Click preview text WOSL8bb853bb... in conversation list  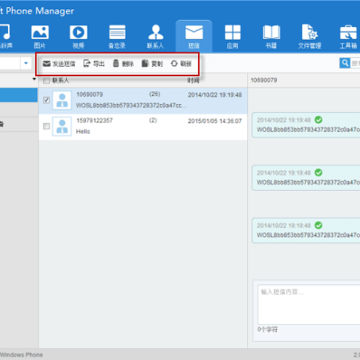coord(132,106)
